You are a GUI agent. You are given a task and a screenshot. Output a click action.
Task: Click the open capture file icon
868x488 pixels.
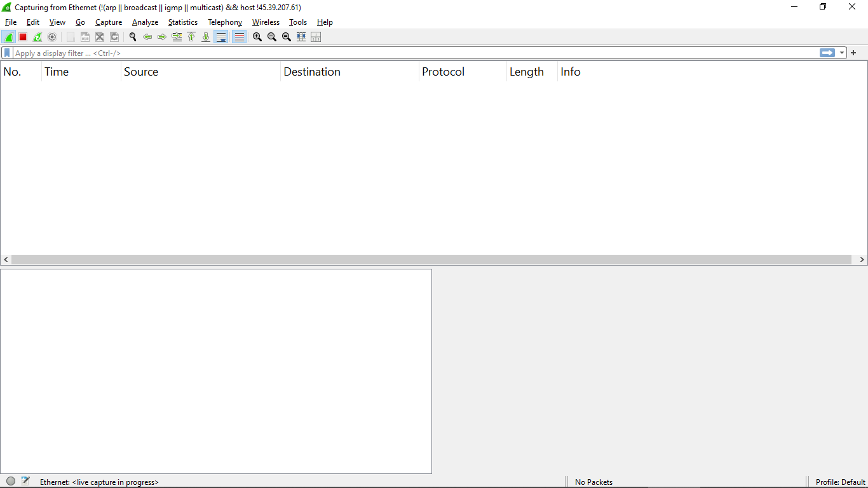click(71, 37)
